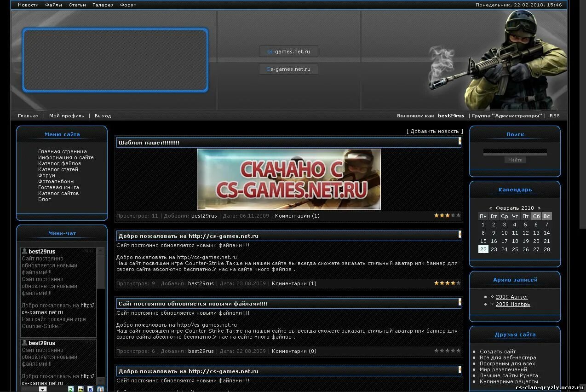Click the avatar icon of the second mini-chat message
Image resolution: width=586 pixels, height=392 pixels.
(24, 343)
